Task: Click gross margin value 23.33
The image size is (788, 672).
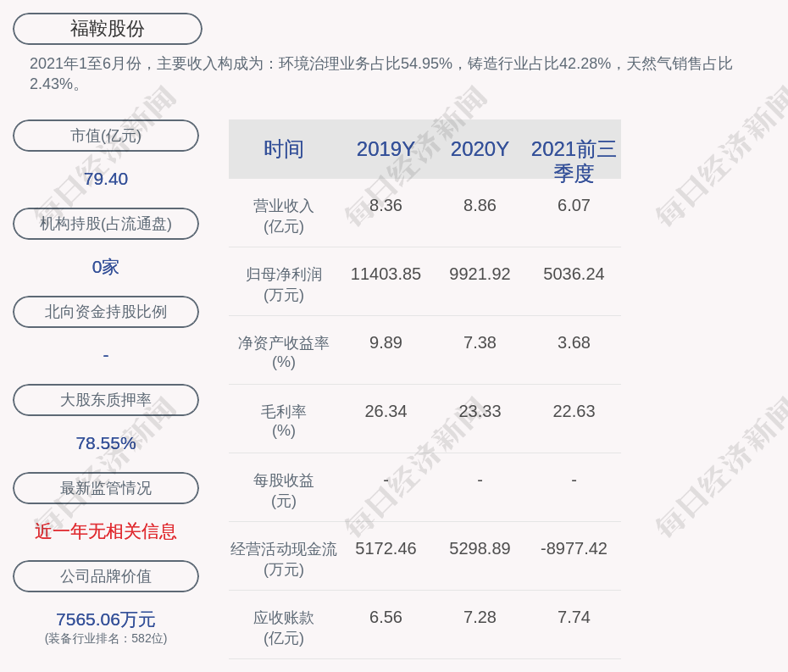Action: 480,411
